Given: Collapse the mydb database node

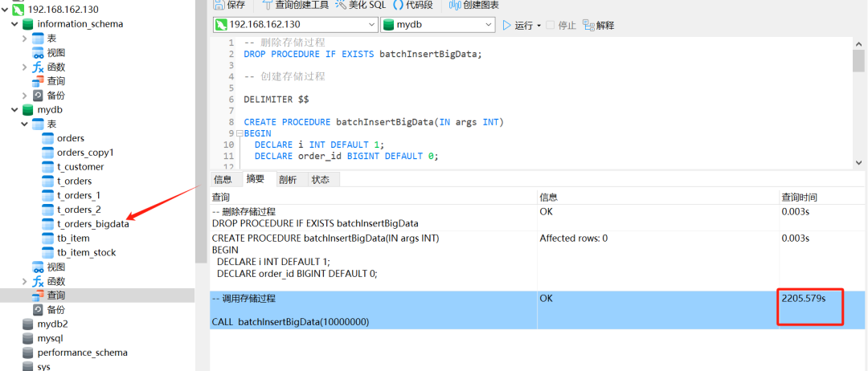Looking at the screenshot, I should tap(14, 109).
